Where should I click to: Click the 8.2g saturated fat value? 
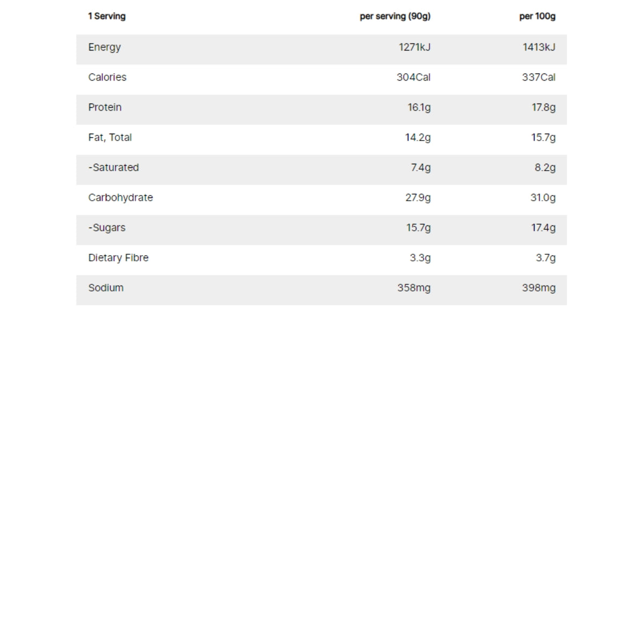[x=545, y=167]
